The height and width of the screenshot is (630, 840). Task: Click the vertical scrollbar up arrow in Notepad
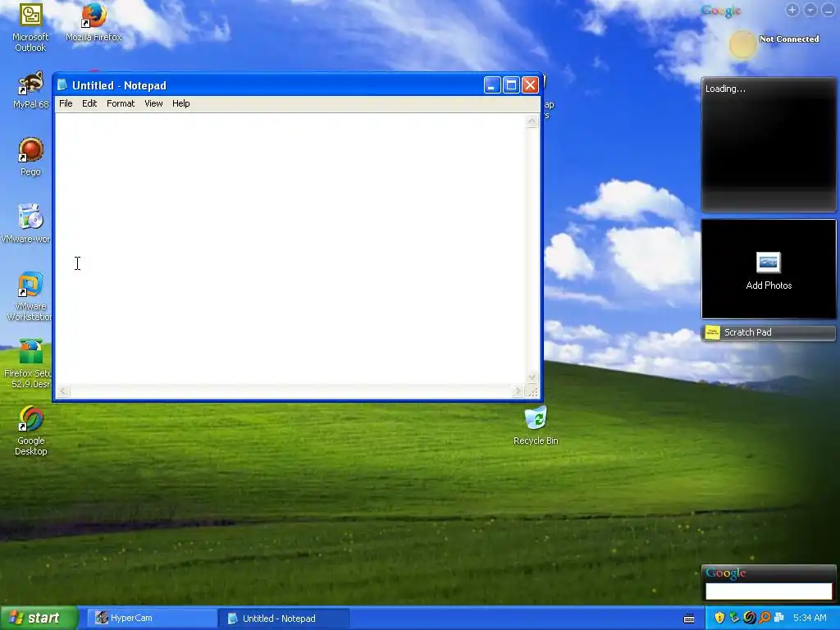pyautogui.click(x=532, y=121)
